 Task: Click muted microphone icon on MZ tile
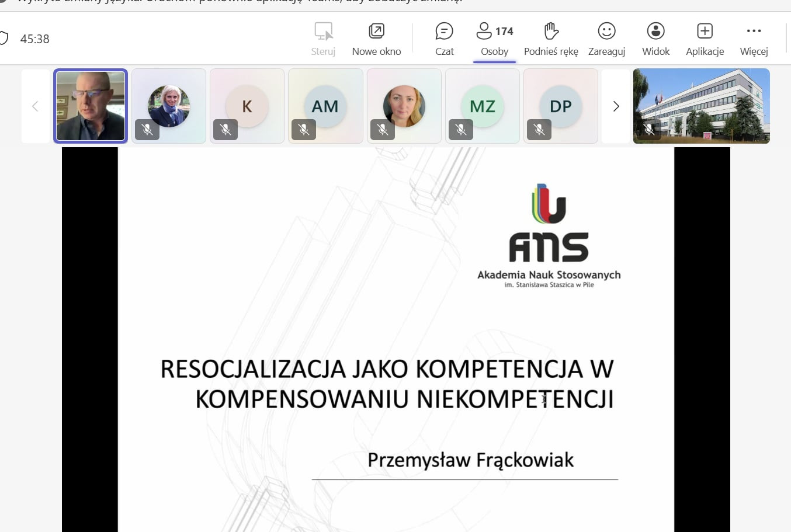461,130
